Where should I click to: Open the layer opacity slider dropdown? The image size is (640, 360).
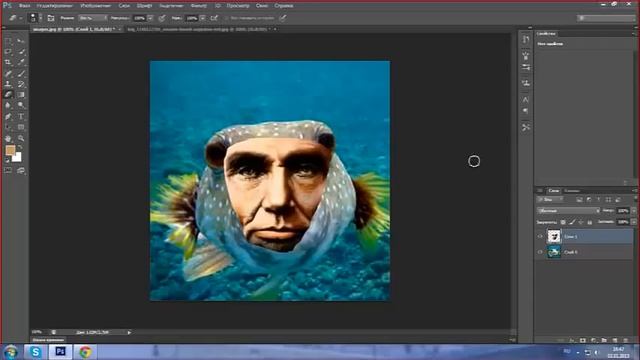(x=633, y=211)
